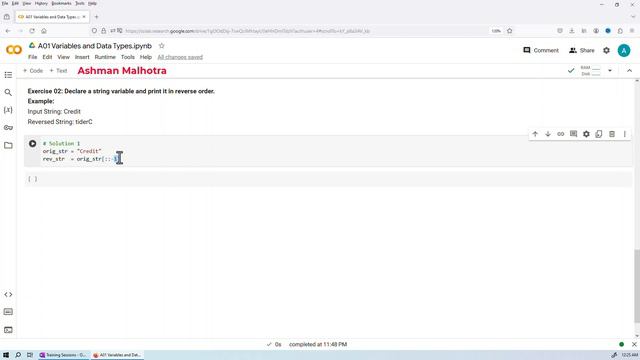Open the terminal panel
This screenshot has width=640, height=360.
[x=8, y=330]
